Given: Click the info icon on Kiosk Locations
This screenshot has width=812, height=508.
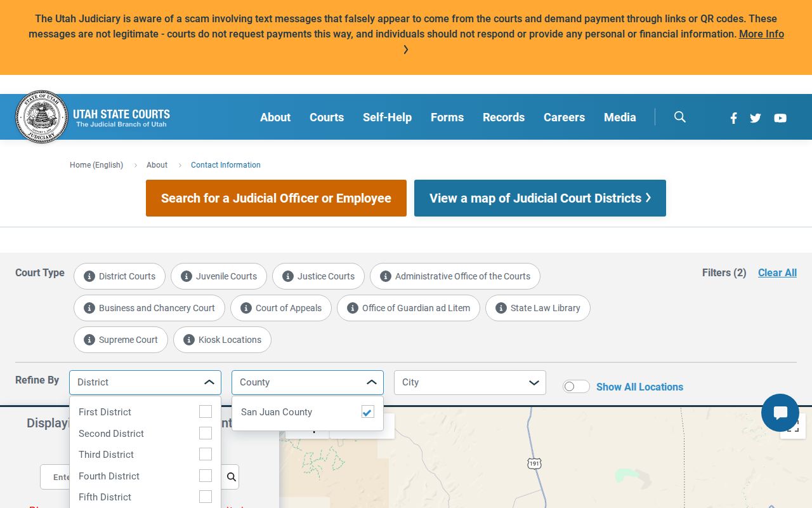Looking at the screenshot, I should pos(189,340).
